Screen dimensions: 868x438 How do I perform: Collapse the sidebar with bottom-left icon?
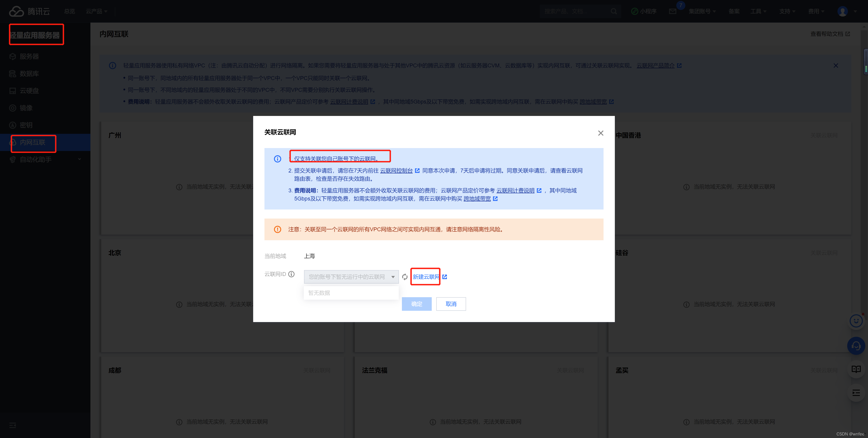(x=12, y=425)
